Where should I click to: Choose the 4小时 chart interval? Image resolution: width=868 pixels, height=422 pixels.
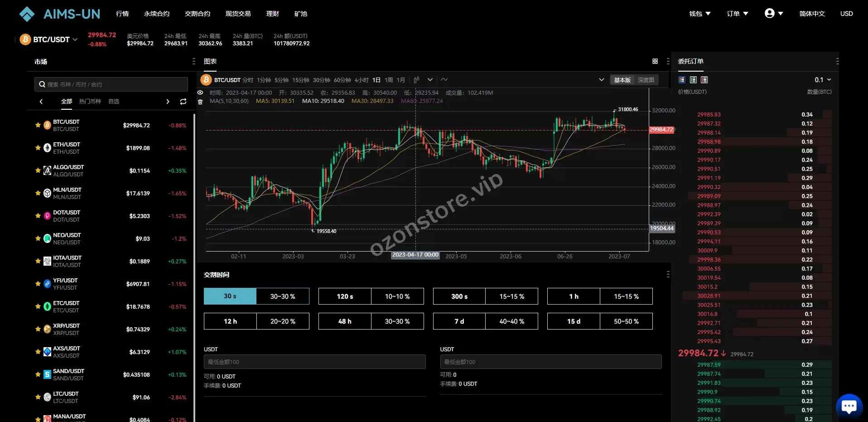click(x=362, y=80)
